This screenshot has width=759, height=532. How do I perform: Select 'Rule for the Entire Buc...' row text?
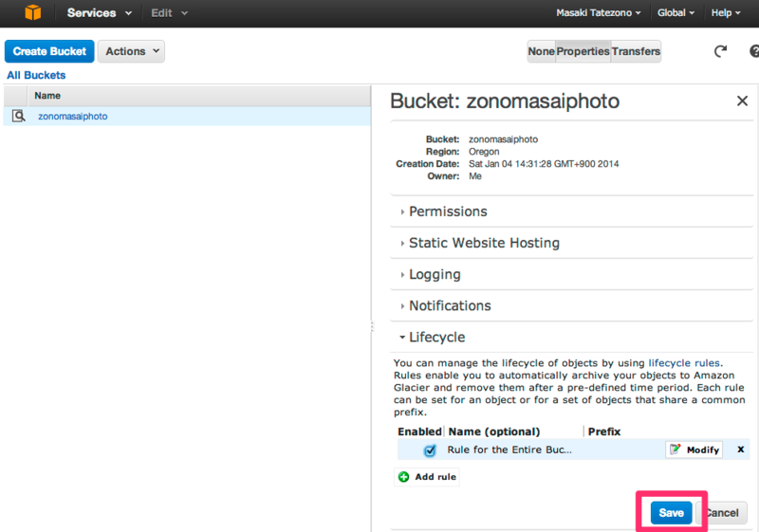pos(509,449)
